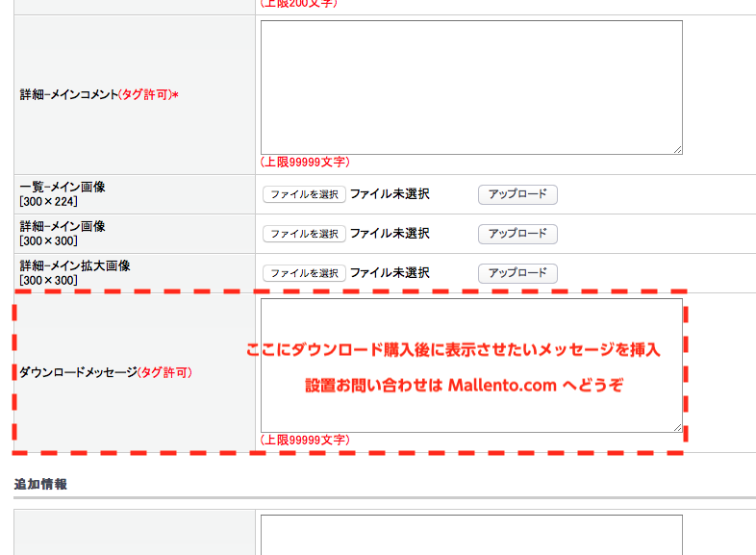756x555 pixels.
Task: Choose file for 詳細-メイン画像 [300×300]
Action: click(x=304, y=234)
